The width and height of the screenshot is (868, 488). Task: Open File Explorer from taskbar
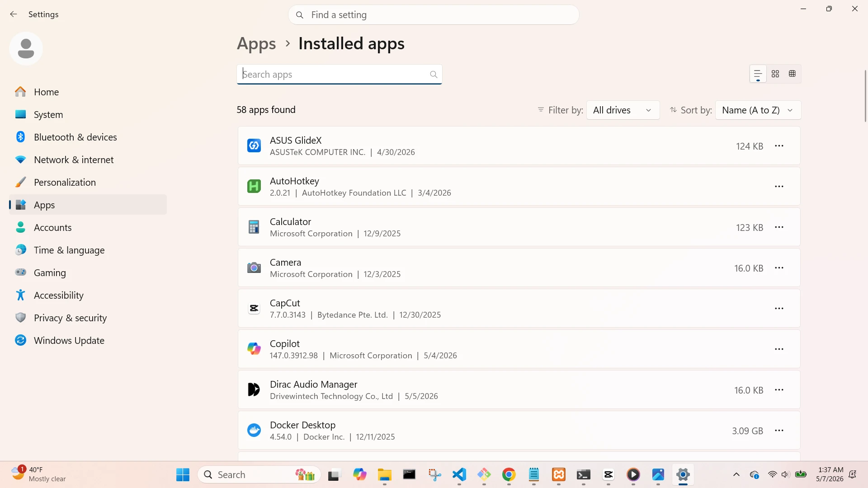(385, 475)
